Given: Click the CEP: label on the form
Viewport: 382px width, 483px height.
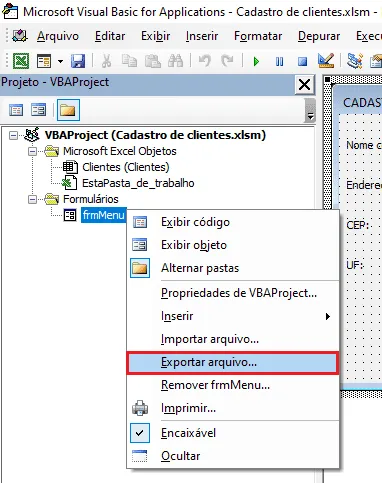Looking at the screenshot, I should pos(357,225).
